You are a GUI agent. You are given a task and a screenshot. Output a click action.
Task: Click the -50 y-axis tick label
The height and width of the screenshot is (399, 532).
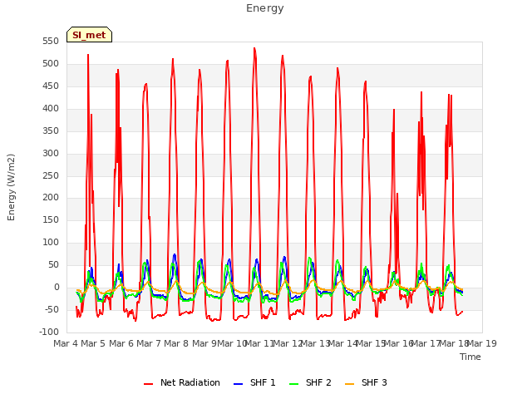51,310
